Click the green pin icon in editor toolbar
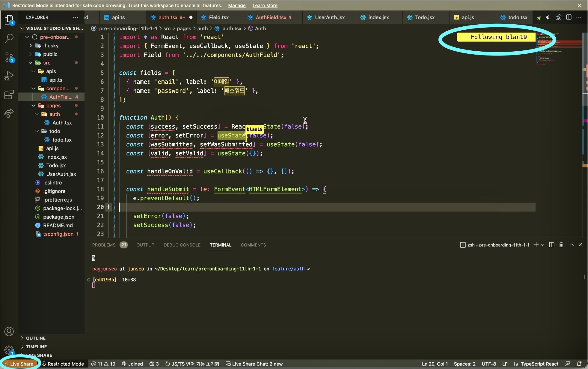Viewport: 588px width, 369px height. point(539,17)
